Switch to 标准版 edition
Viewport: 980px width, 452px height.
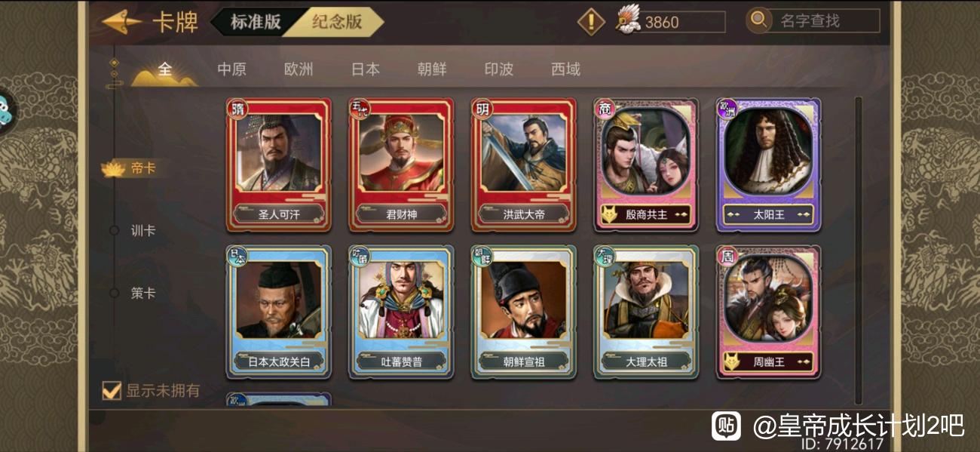pyautogui.click(x=256, y=22)
